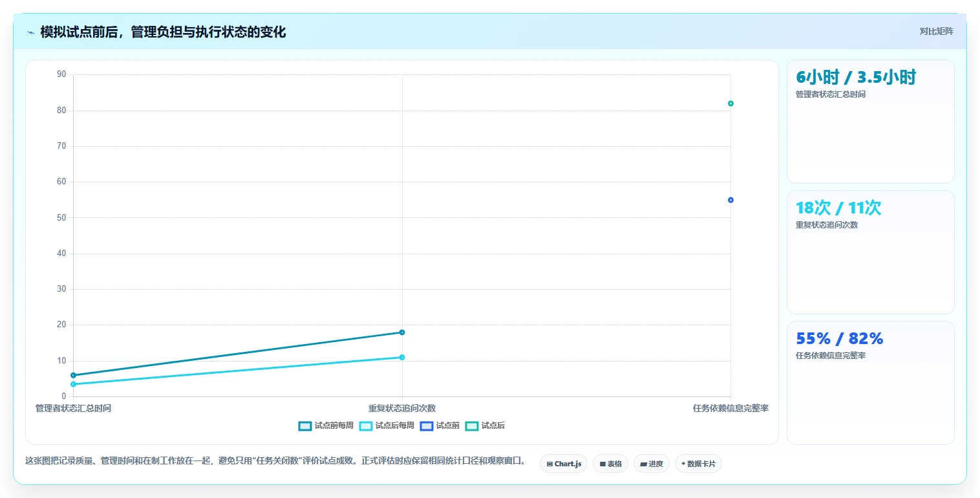Click the 试点前 data point at 55

pos(730,200)
